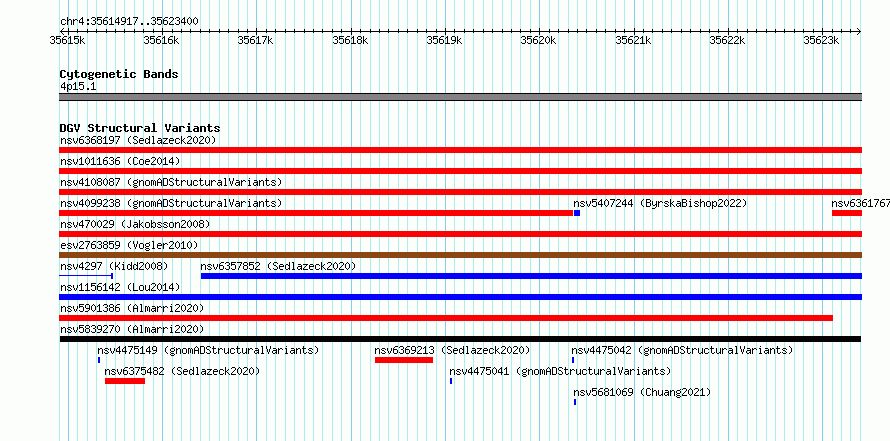
Task: Click the 35618k ruler tick label
Action: (x=350, y=40)
